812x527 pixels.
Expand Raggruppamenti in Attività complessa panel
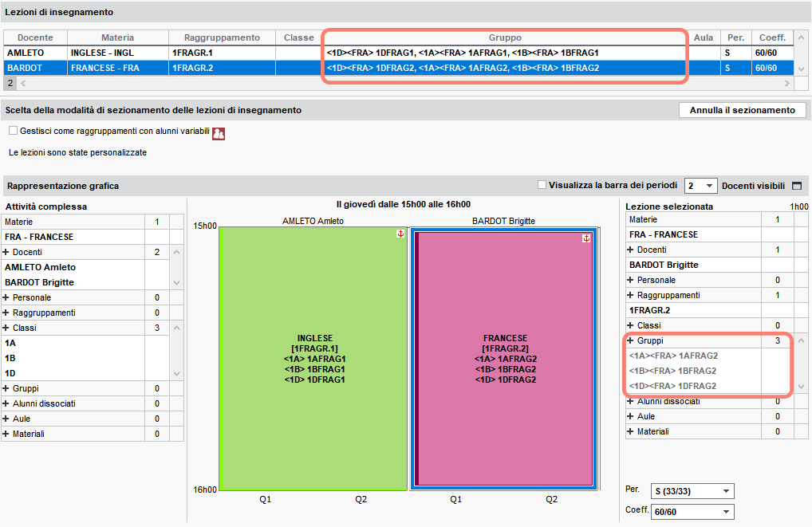[6, 313]
